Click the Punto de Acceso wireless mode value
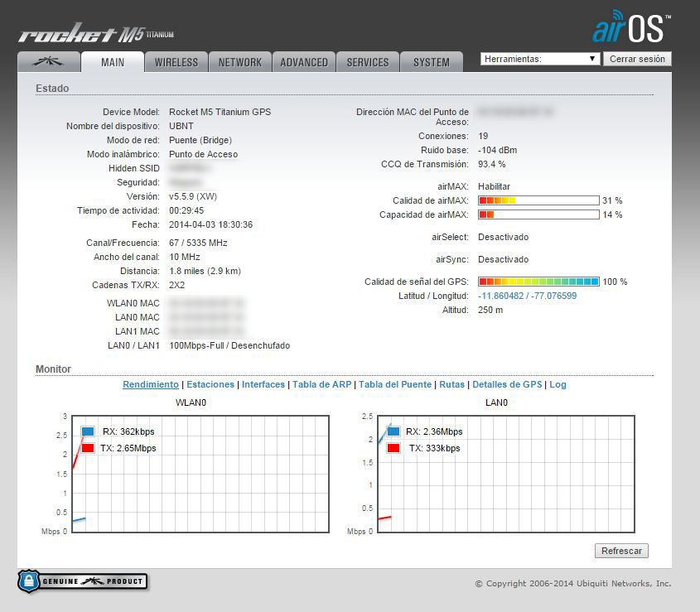This screenshot has width=700, height=612. point(203,154)
